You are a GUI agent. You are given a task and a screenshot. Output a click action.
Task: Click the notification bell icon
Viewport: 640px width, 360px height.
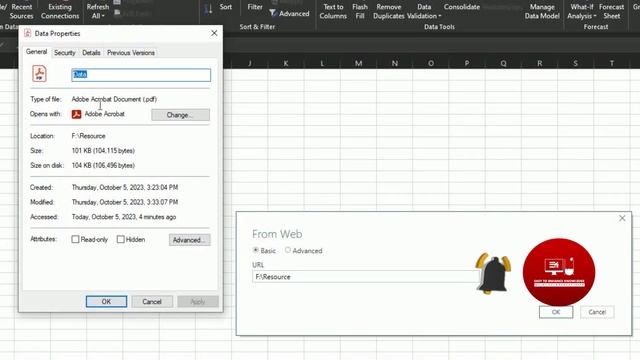click(x=493, y=273)
